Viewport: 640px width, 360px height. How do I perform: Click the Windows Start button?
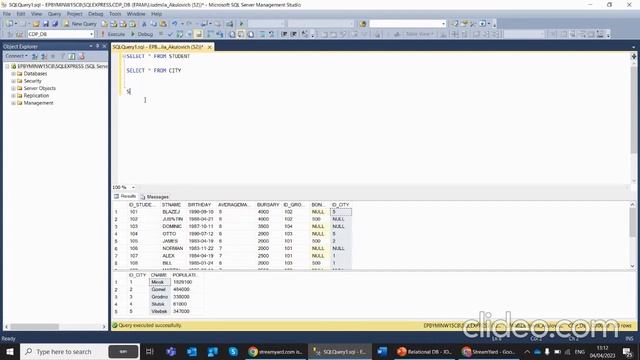[10, 351]
